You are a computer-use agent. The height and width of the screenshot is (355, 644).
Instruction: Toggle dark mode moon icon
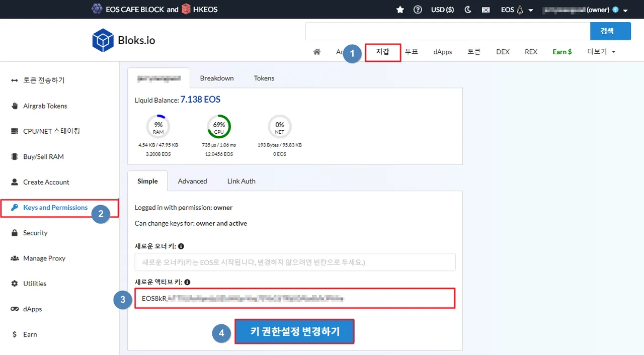pyautogui.click(x=468, y=10)
